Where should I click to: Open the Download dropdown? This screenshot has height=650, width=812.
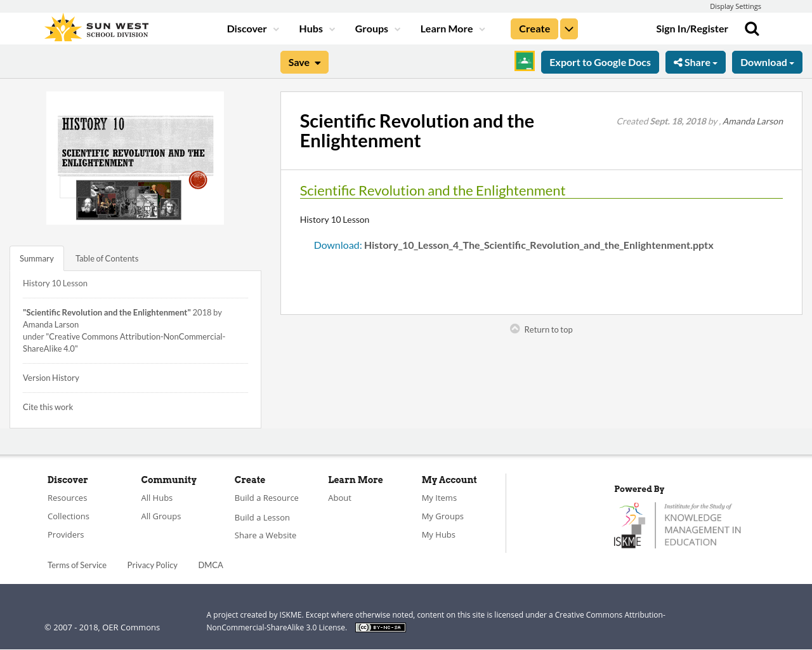pos(766,61)
